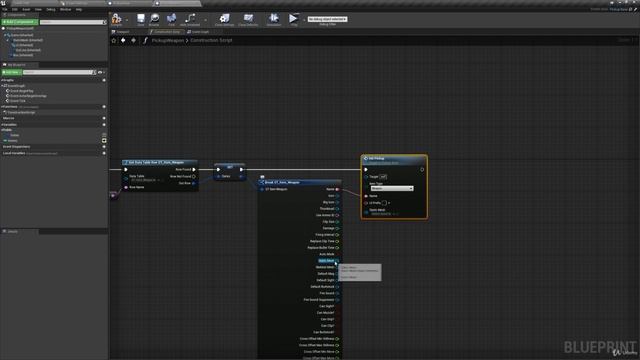Open Class Settings from the toolbar

224,19
